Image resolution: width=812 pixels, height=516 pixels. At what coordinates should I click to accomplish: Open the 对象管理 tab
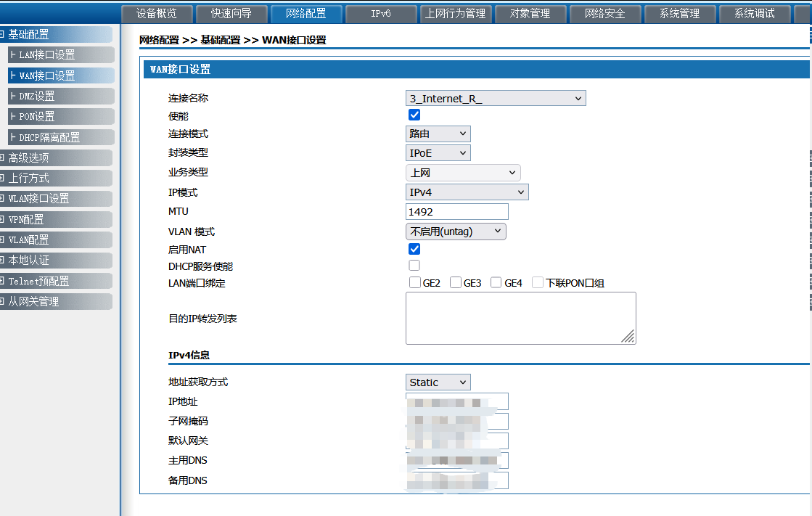pos(530,14)
